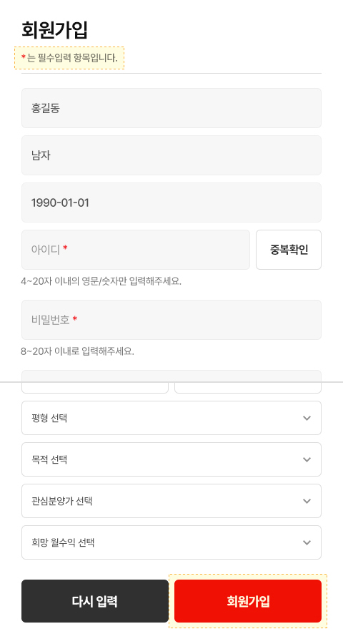Focus the 아이디 input field
The height and width of the screenshot is (644, 343).
(135, 250)
